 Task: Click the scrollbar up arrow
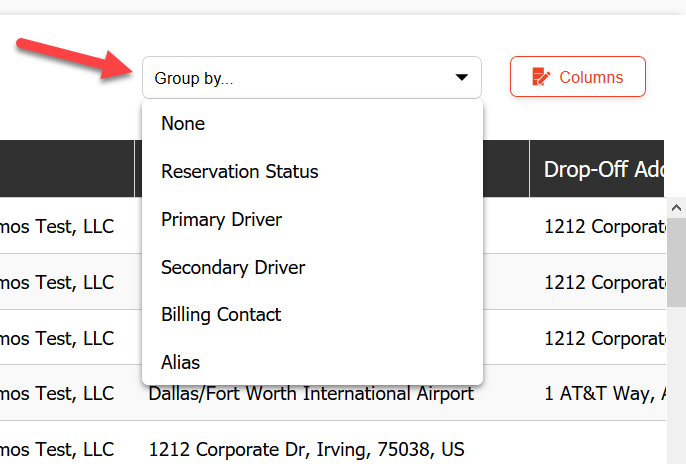tap(676, 207)
